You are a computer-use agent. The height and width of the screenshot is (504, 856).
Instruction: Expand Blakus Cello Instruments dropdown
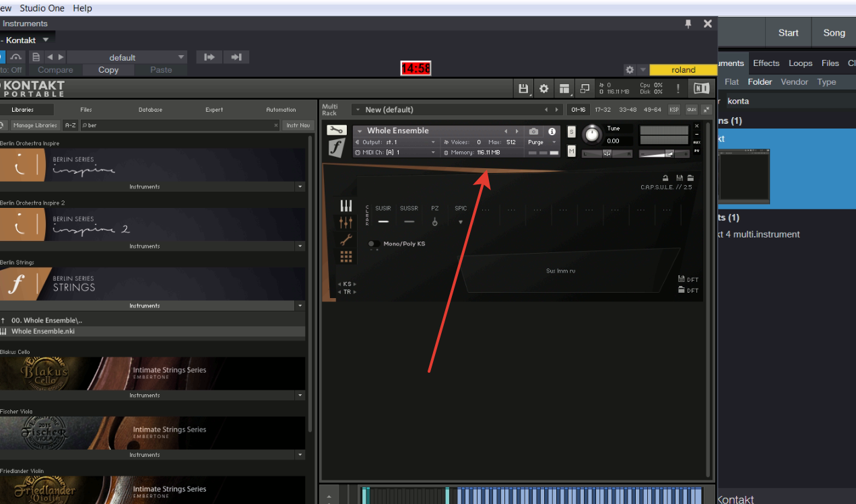(300, 395)
